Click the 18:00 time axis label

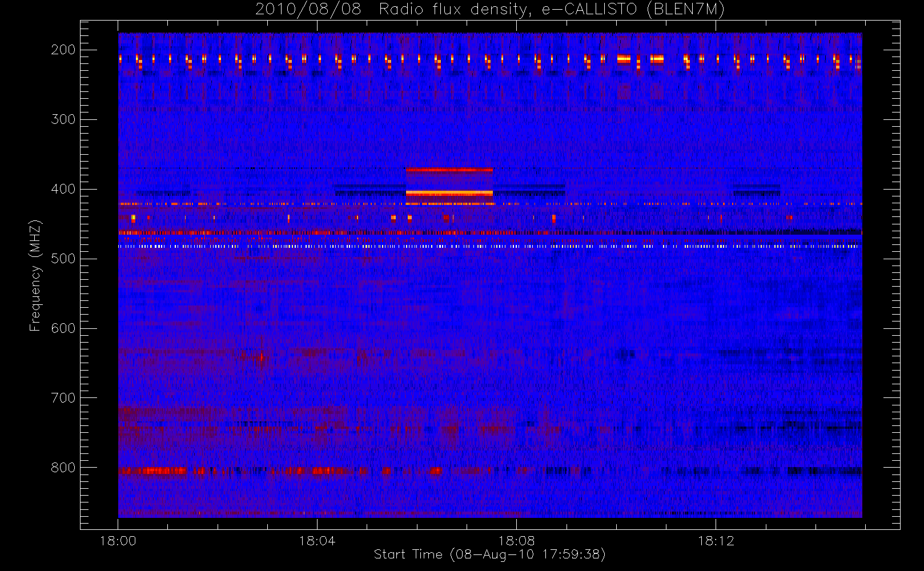(118, 541)
